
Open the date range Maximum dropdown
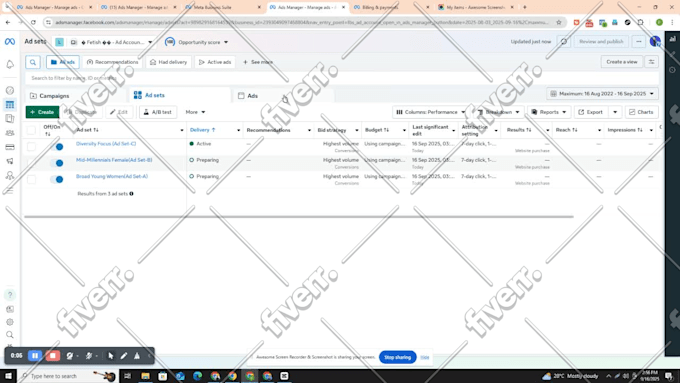602,94
